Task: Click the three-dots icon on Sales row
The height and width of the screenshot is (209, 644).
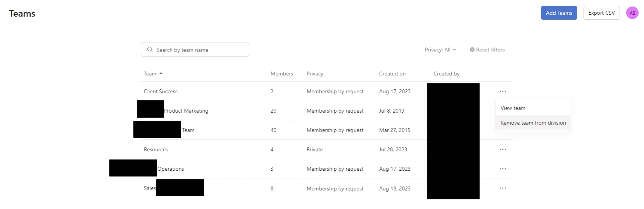Action: click(502, 188)
